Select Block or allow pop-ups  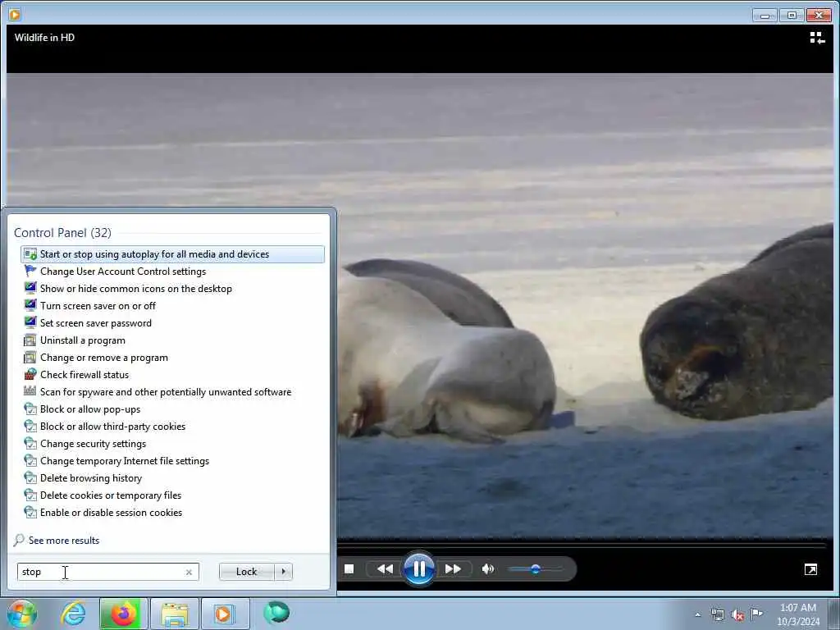172,409
